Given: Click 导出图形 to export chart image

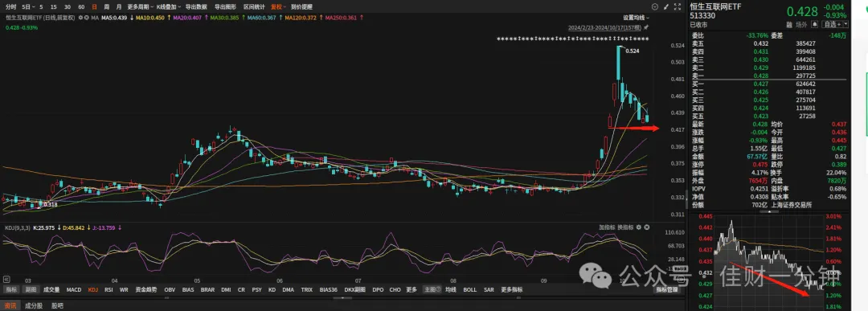Looking at the screenshot, I should [225, 6].
